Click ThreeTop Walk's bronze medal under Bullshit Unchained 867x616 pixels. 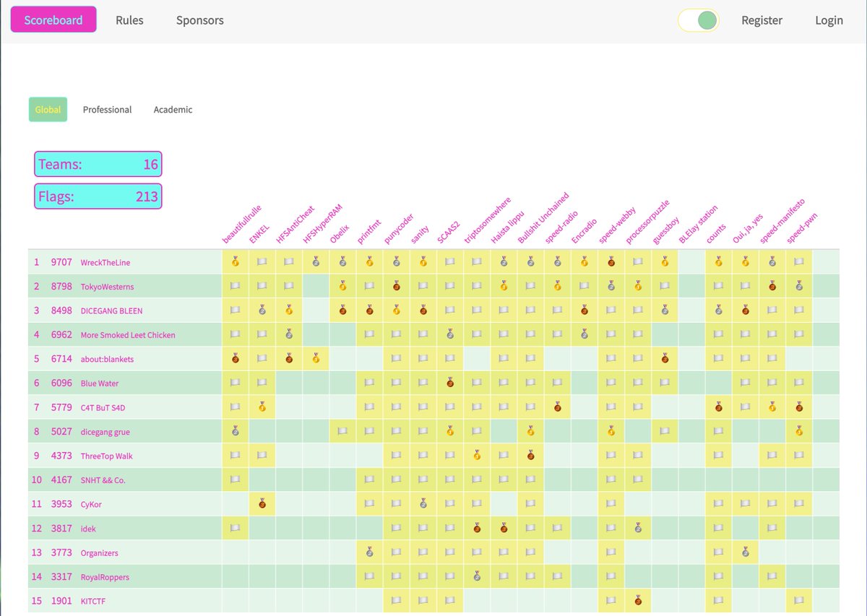coord(531,456)
